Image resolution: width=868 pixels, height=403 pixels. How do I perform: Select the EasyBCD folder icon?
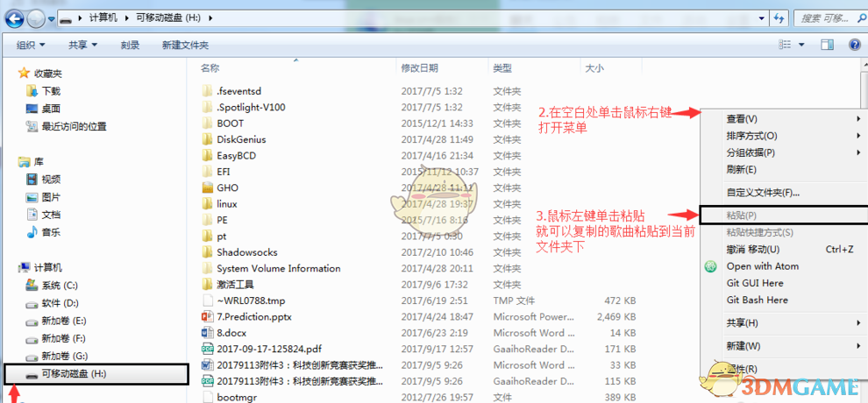208,155
